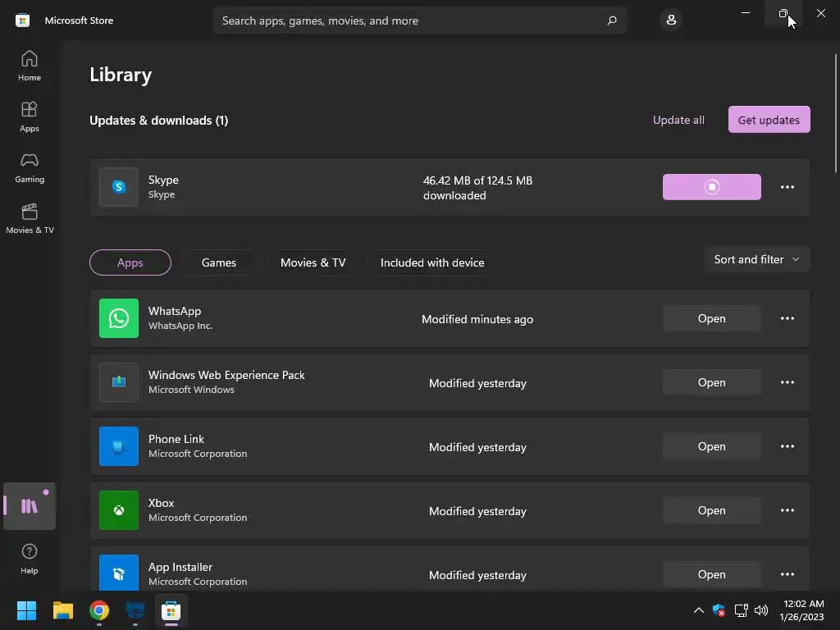Open Xbox with its Open button
Viewport: 840px width, 630px height.
pyautogui.click(x=711, y=510)
